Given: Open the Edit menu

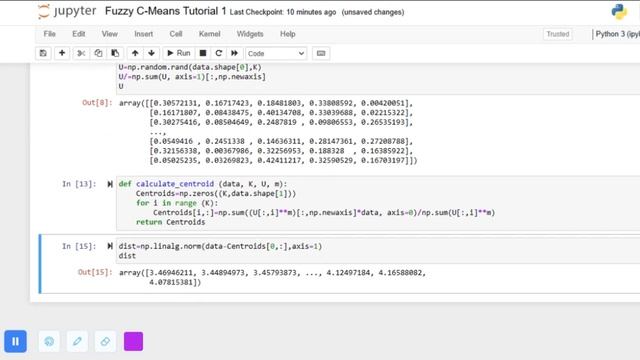Looking at the screenshot, I should pos(79,34).
